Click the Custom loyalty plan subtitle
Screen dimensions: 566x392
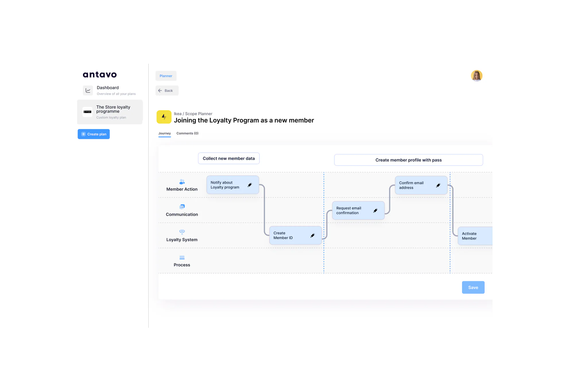[x=111, y=117]
